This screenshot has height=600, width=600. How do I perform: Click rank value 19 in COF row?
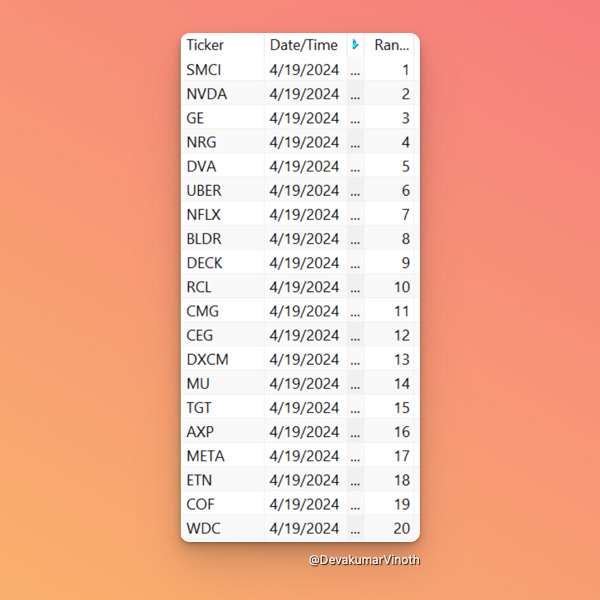[389, 504]
